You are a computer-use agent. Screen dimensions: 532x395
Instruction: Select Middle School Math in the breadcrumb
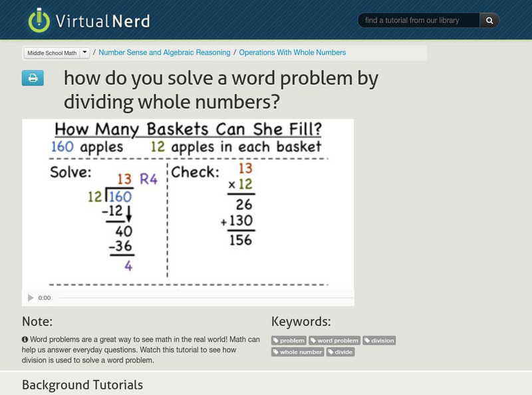pyautogui.click(x=52, y=52)
